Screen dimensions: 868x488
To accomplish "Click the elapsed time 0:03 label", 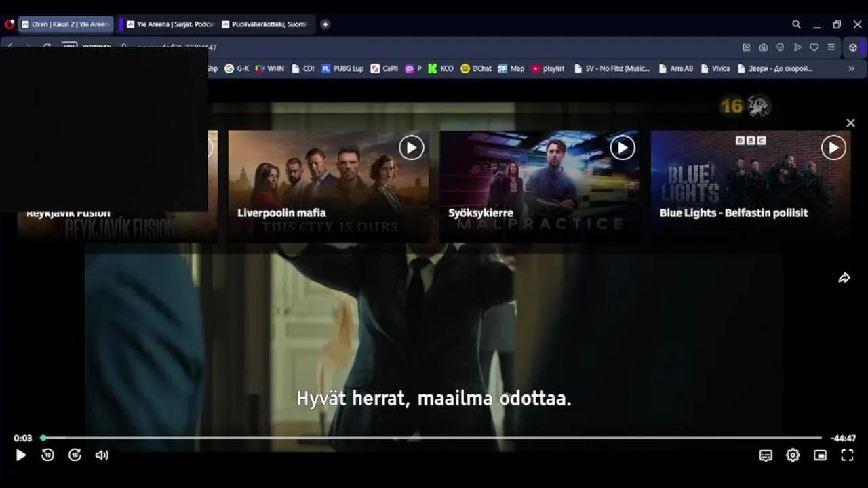I will [23, 439].
